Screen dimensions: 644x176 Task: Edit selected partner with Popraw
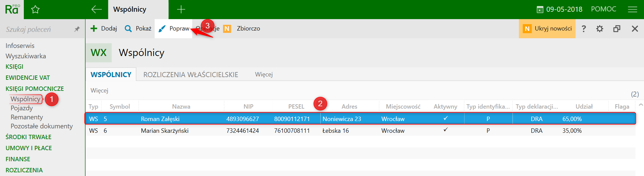[174, 28]
